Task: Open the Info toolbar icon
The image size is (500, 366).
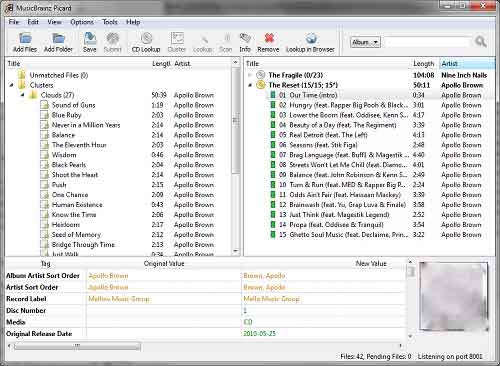Action: click(245, 38)
